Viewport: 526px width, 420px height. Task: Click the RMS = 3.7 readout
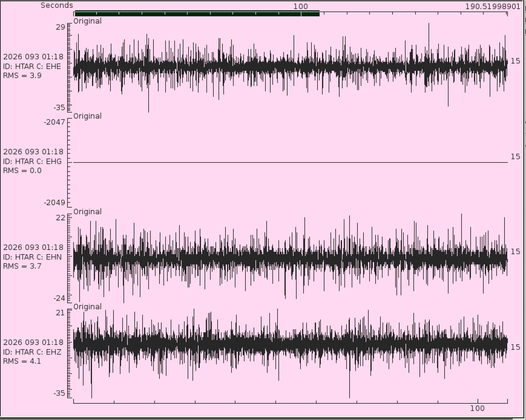[22, 266]
